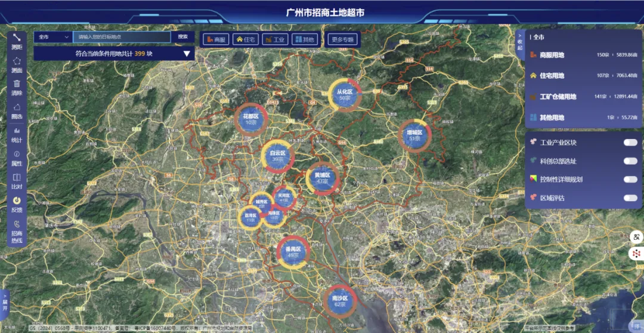644x333 pixels.
Task: Click the target location search input field
Action: click(122, 37)
